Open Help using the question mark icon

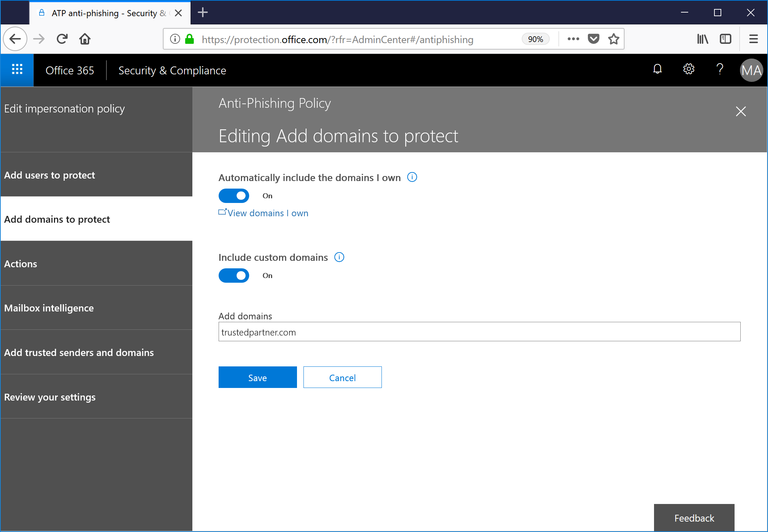coord(719,69)
